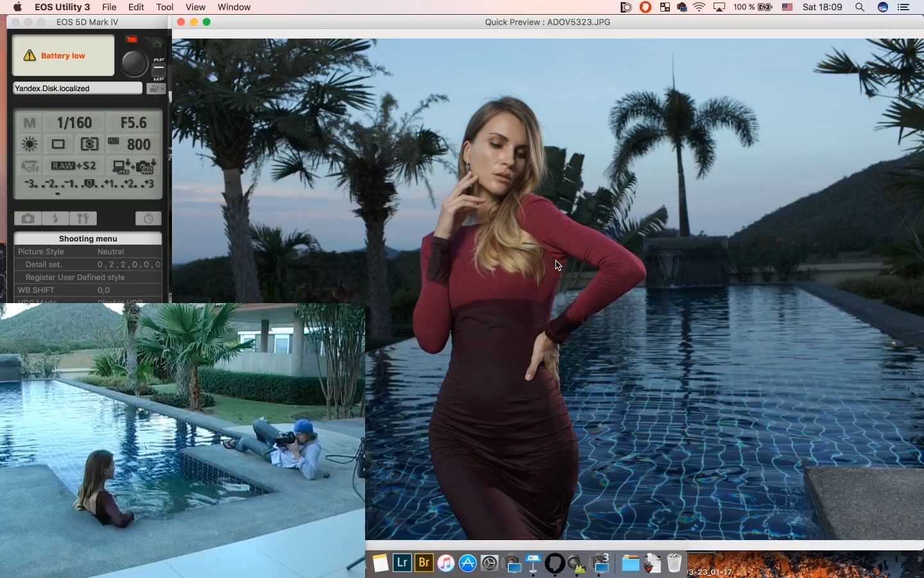
Task: Open the flash function settings tab
Action: (x=56, y=219)
